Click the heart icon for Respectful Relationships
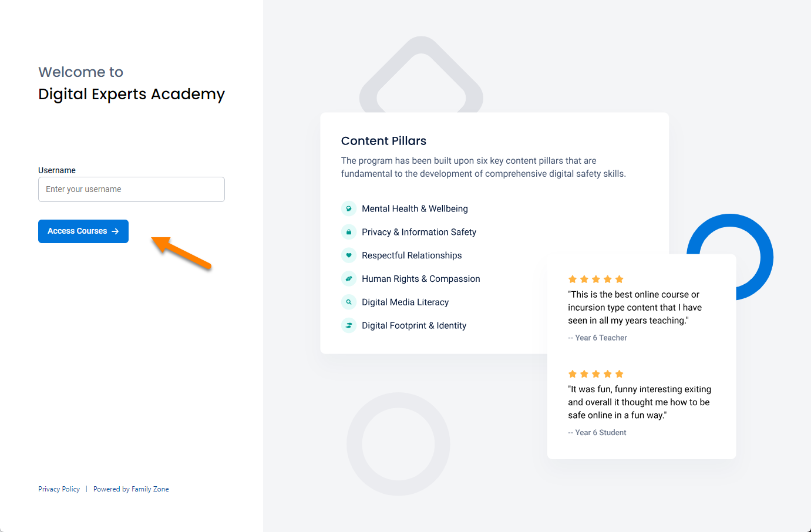Viewport: 811px width, 532px height. click(x=349, y=255)
